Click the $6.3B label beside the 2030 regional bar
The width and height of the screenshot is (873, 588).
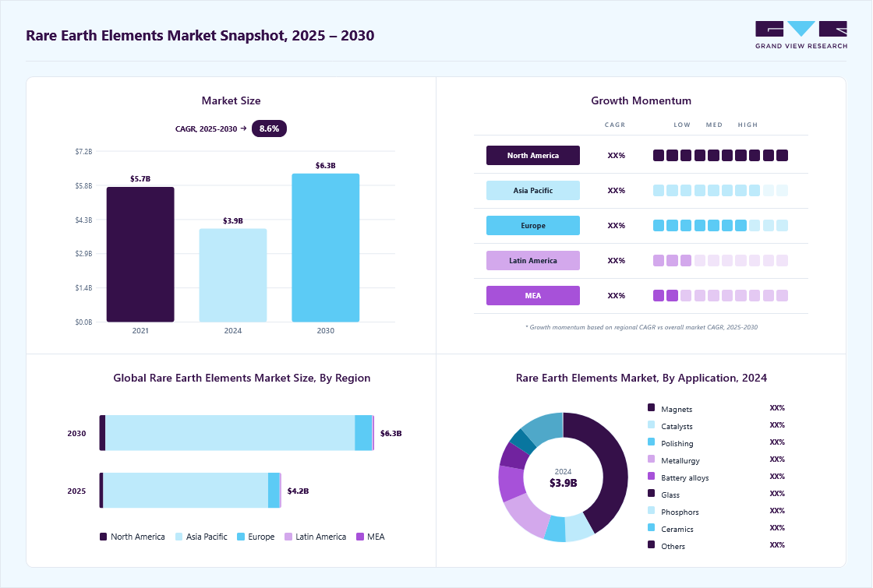(x=391, y=433)
